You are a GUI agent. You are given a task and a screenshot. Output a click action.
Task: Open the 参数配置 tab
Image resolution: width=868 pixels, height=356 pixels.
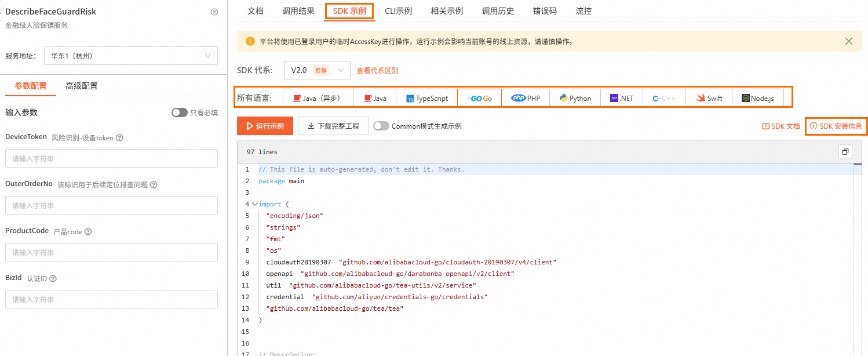point(31,86)
